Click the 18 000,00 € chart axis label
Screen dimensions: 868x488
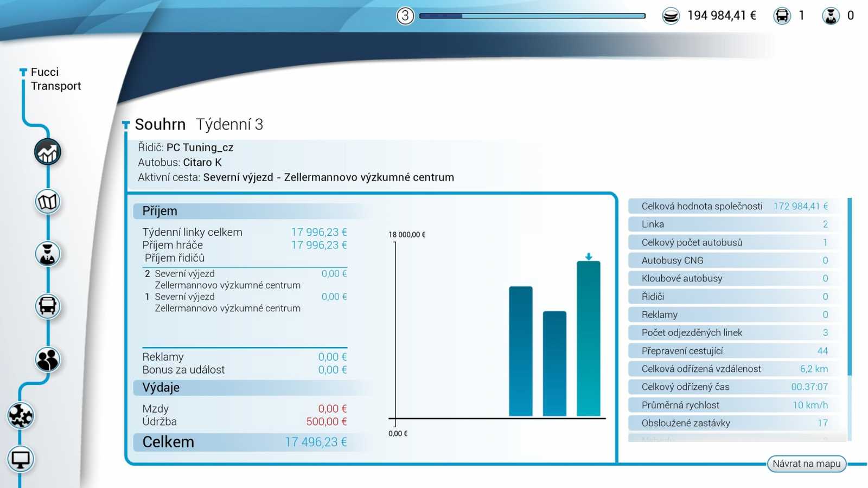(407, 235)
